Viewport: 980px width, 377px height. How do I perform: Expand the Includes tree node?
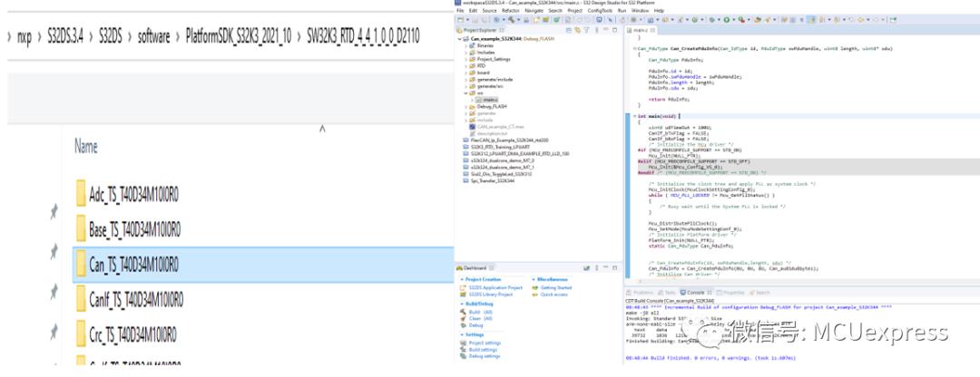point(465,53)
